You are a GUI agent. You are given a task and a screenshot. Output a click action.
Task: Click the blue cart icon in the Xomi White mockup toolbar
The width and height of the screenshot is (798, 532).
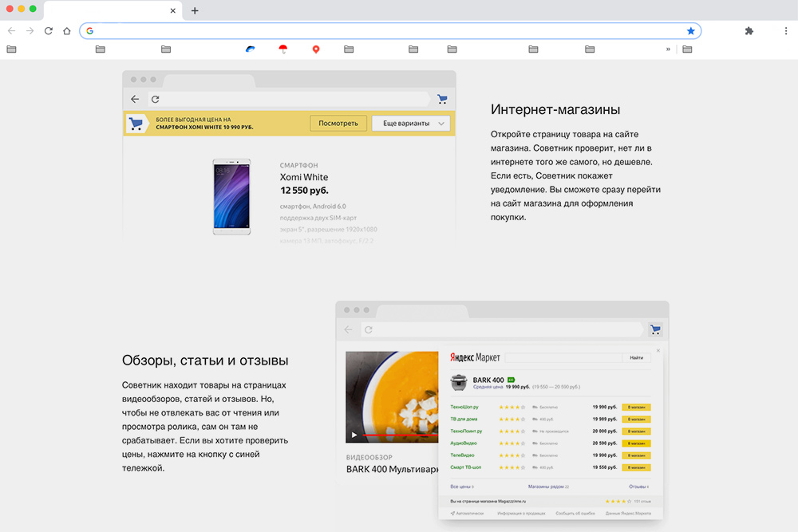tap(442, 99)
